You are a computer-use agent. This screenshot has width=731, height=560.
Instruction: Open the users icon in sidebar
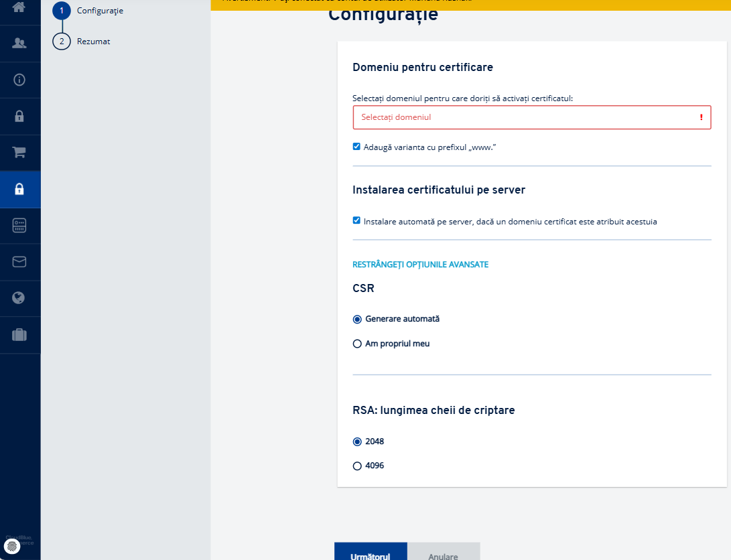[x=19, y=44]
